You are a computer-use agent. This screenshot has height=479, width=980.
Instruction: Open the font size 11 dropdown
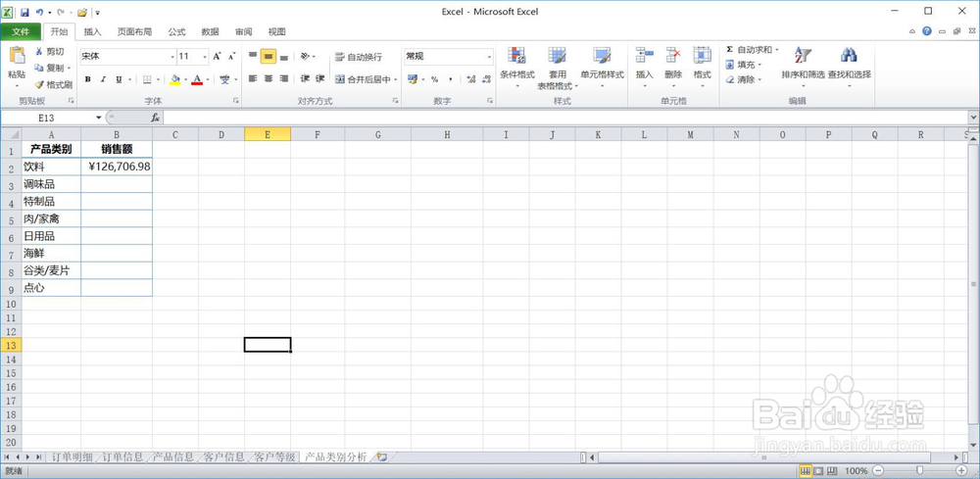coord(205,57)
